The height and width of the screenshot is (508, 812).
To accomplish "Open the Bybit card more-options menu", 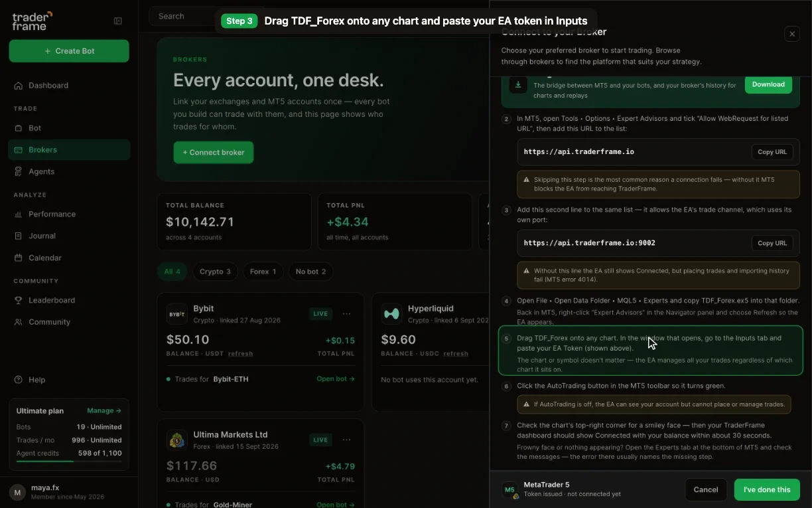I will tap(346, 313).
